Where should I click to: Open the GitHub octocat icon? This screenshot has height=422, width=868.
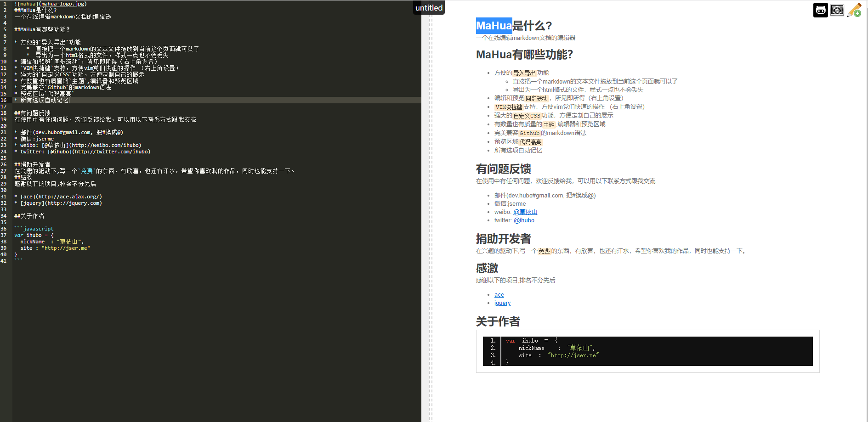pyautogui.click(x=822, y=10)
